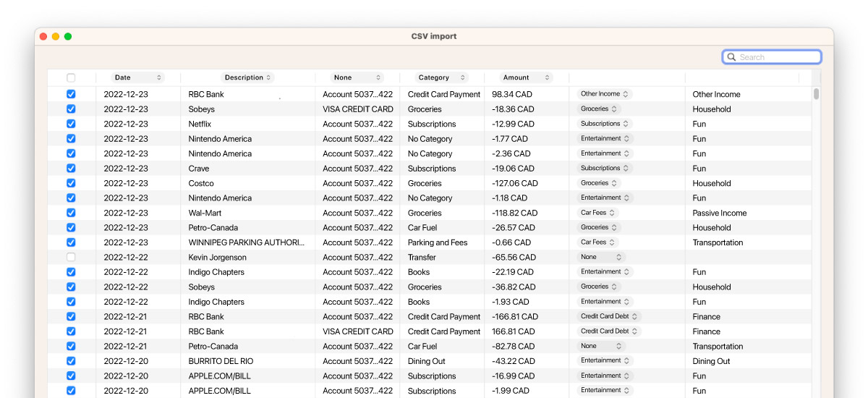Open the Groceries dropdown in the Costco row
The image size is (868, 398).
599,183
